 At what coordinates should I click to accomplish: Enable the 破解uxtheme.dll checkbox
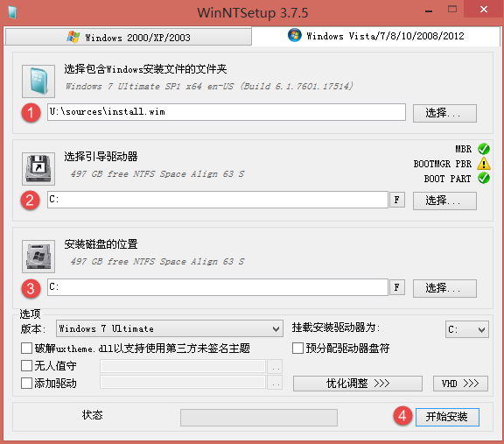pyautogui.click(x=26, y=349)
